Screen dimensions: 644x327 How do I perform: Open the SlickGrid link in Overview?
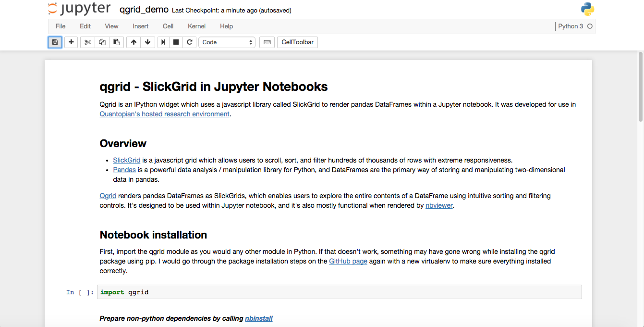127,160
